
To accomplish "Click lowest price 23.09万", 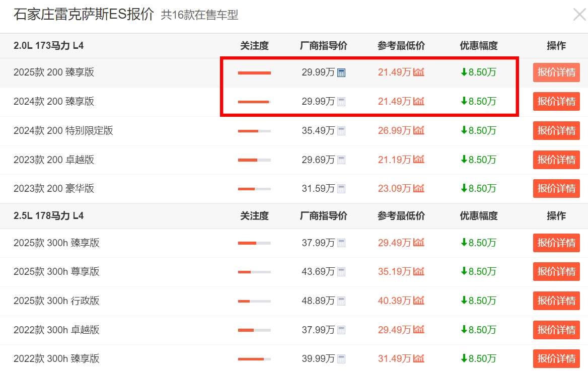I will (395, 189).
